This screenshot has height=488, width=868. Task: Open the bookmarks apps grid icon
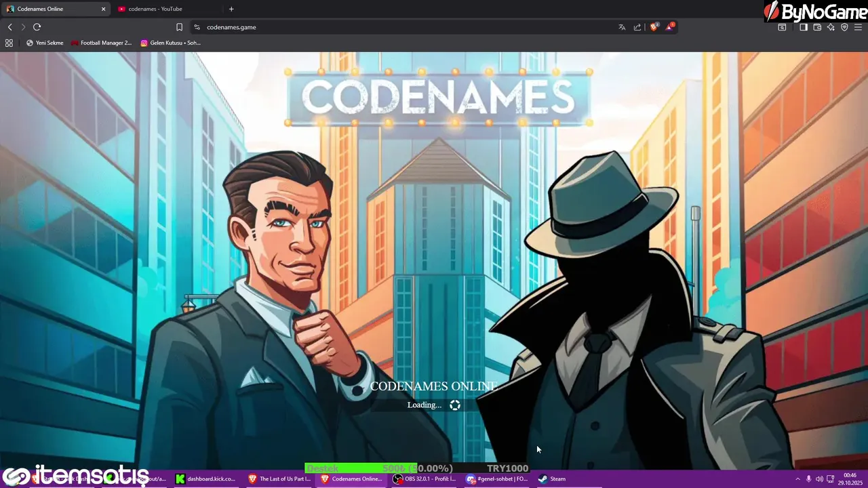[9, 43]
